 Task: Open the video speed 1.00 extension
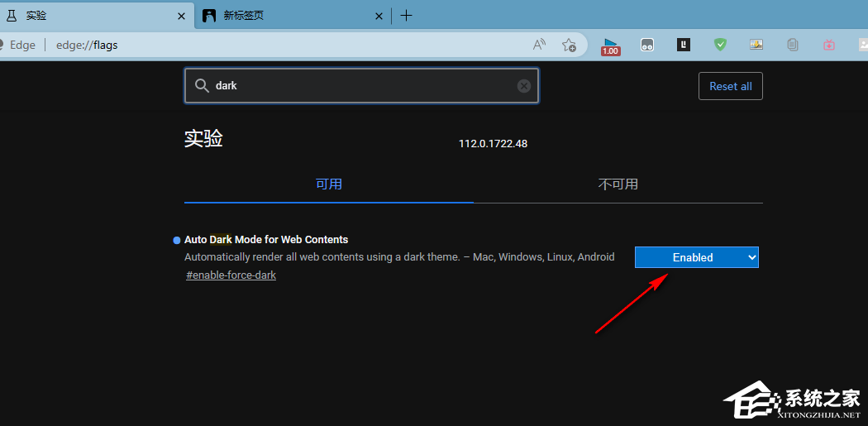(611, 45)
